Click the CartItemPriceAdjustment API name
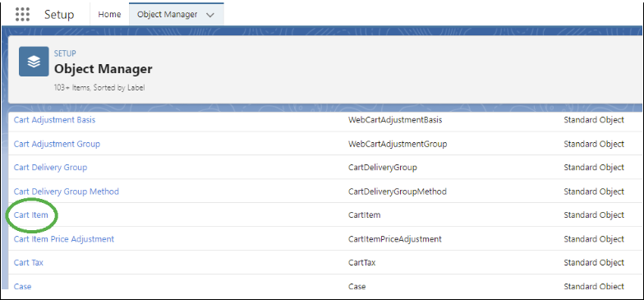The image size is (644, 300). pyautogui.click(x=394, y=238)
